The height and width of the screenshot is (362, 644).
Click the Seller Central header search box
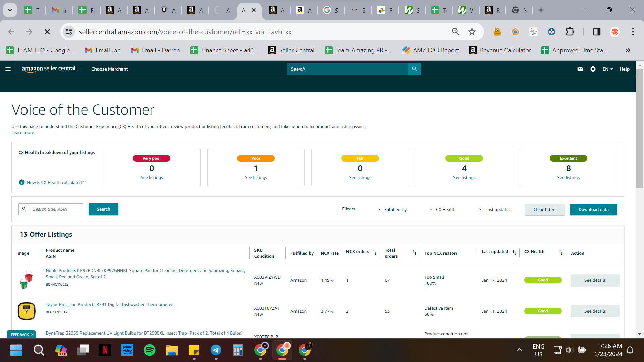(x=347, y=69)
